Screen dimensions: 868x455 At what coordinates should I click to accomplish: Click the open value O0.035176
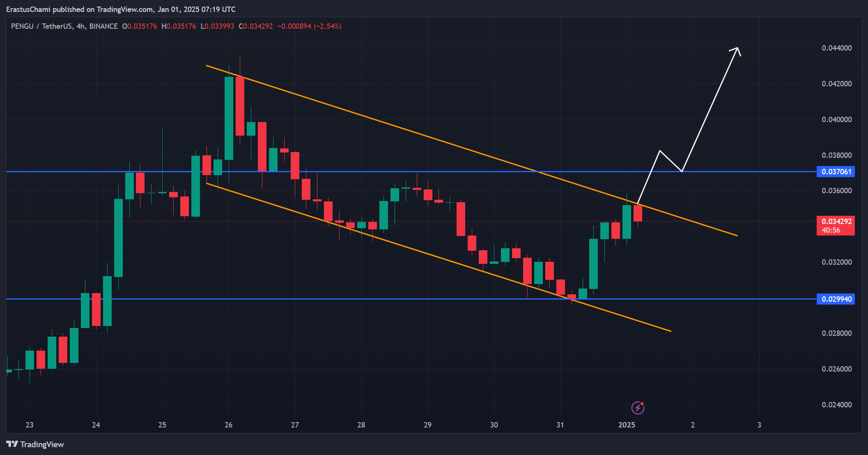[x=140, y=26]
